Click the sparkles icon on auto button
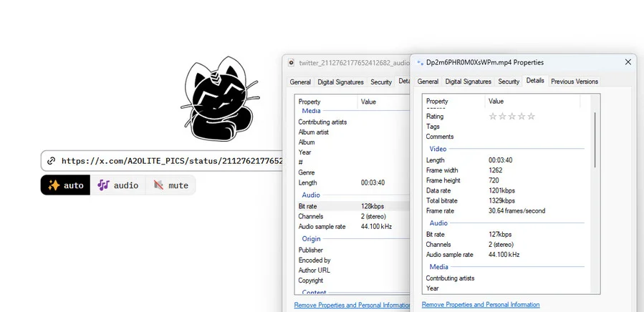This screenshot has width=644, height=312. [x=54, y=185]
